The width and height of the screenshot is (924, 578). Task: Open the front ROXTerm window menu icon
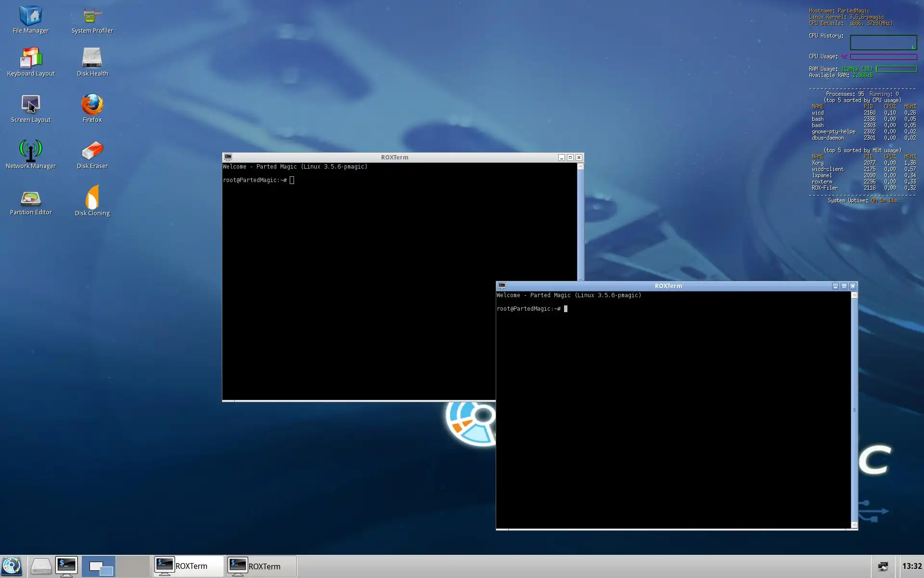click(x=502, y=286)
